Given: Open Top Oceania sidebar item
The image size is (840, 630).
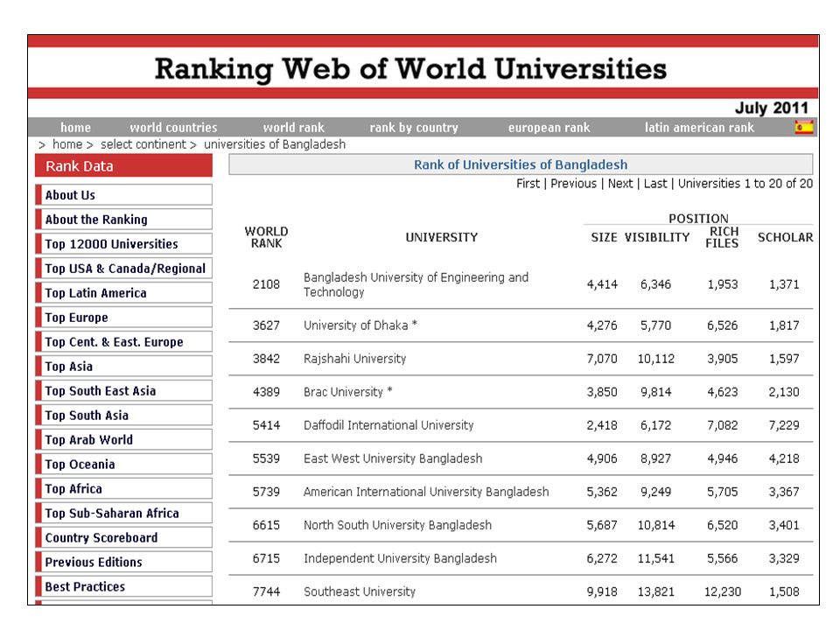Looking at the screenshot, I should click(123, 464).
